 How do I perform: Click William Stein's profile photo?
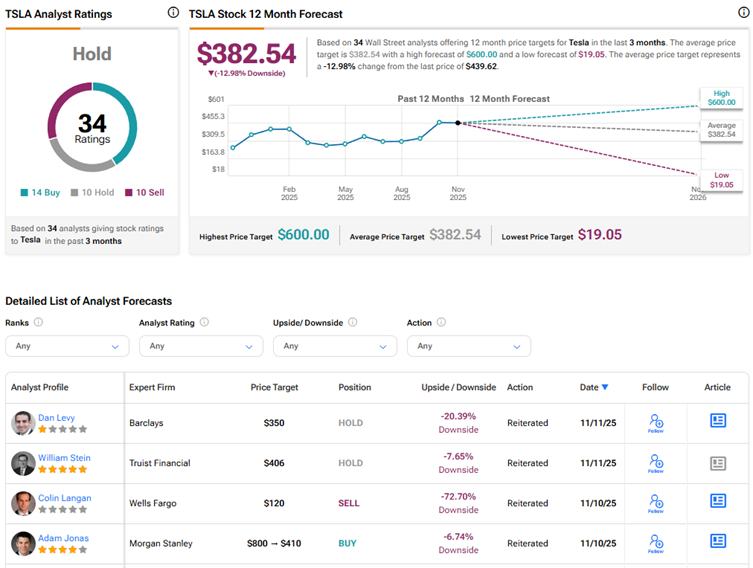pos(23,463)
